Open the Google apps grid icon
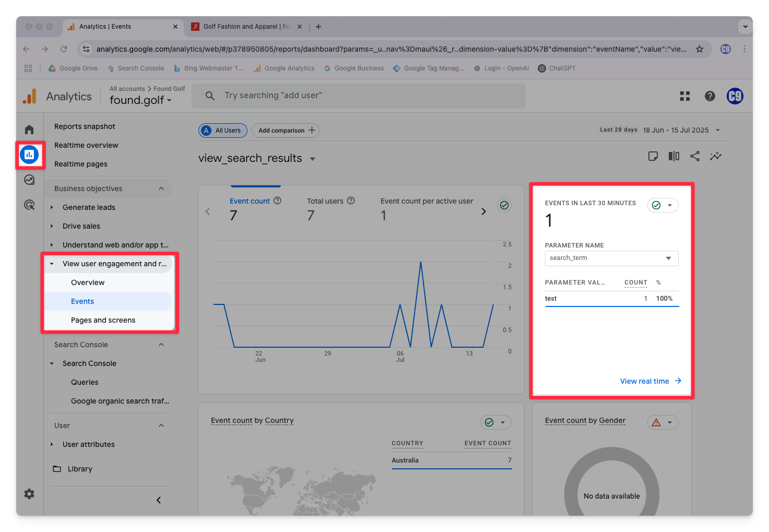This screenshot has width=769, height=532. click(x=685, y=96)
